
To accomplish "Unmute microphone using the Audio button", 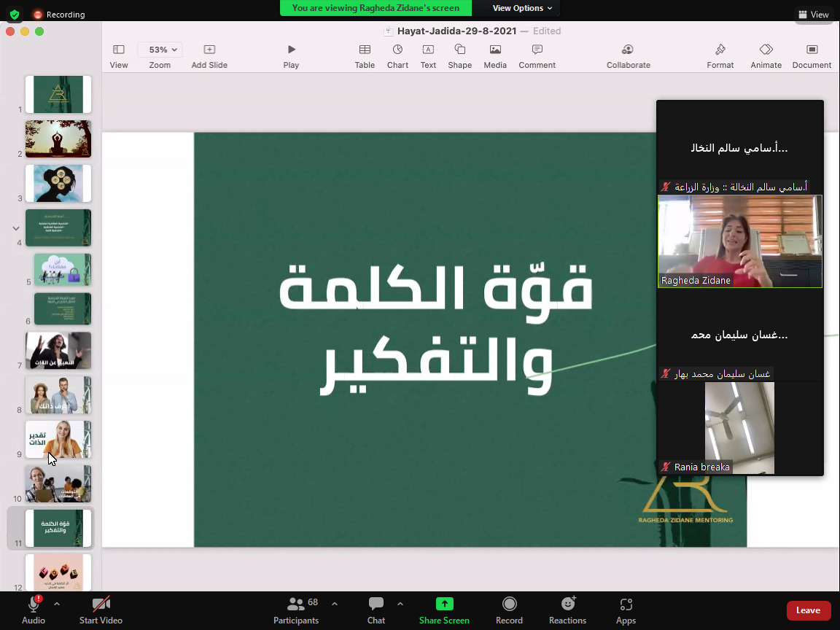I will pyautogui.click(x=34, y=604).
